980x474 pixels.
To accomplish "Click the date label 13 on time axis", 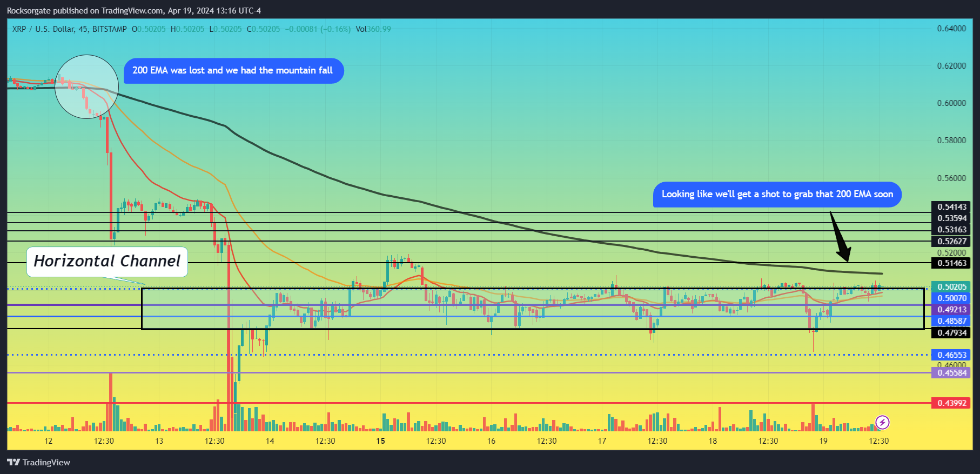I will (x=159, y=441).
